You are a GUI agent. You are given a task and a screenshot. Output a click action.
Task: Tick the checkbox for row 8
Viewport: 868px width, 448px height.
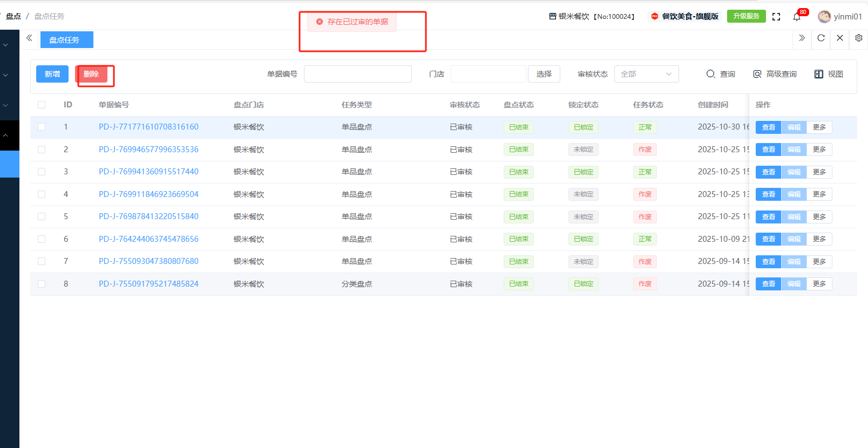point(42,284)
